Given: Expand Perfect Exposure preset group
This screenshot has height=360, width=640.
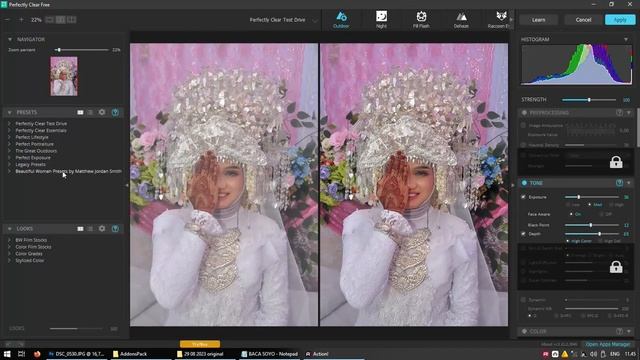Looking at the screenshot, I should [9, 158].
